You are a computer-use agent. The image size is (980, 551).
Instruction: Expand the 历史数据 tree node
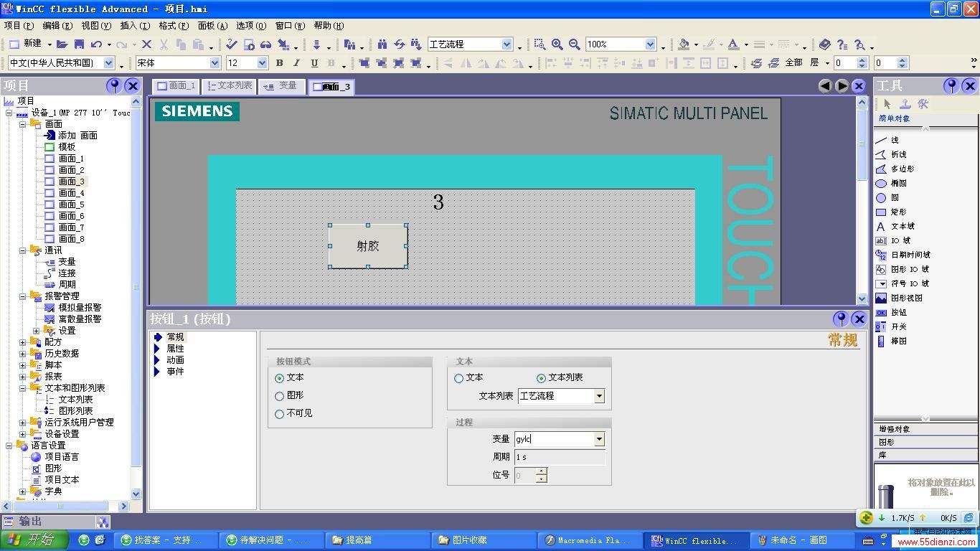23,354
